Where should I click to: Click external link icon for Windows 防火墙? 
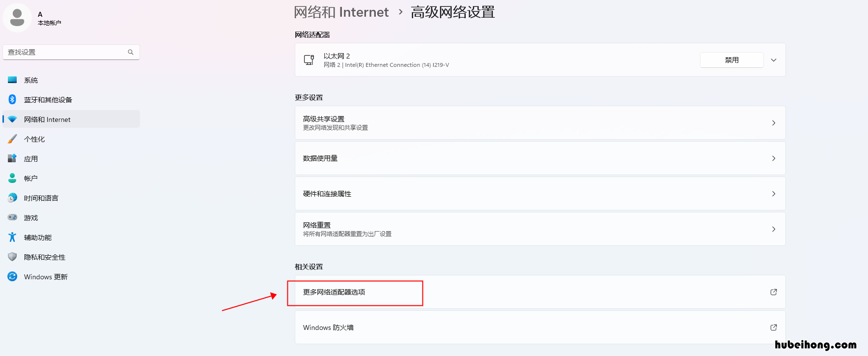point(774,327)
